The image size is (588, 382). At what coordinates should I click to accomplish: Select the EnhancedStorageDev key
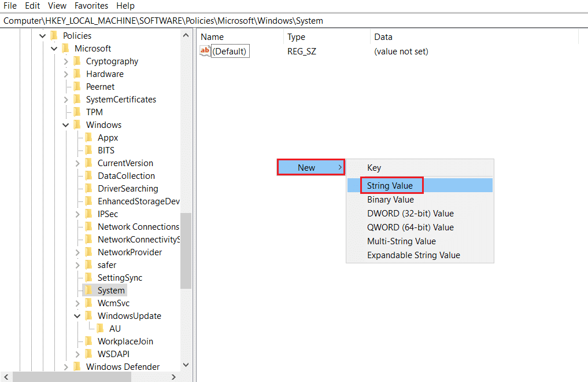[x=138, y=201]
